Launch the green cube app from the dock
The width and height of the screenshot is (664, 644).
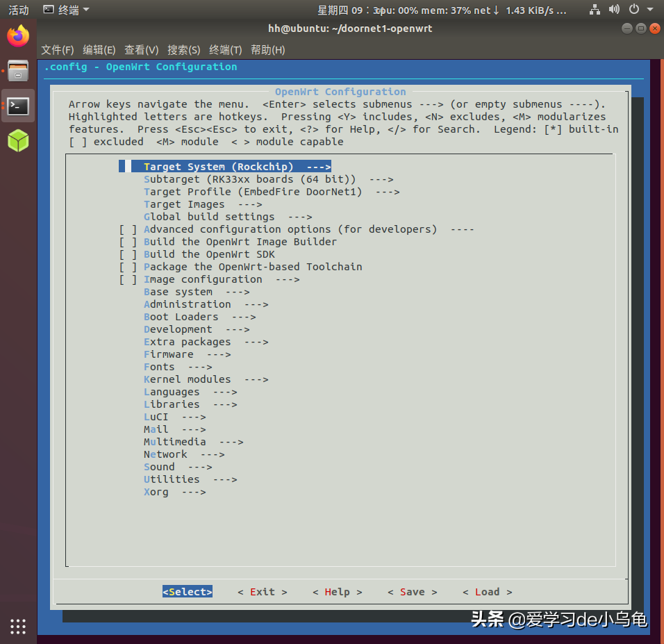pyautogui.click(x=17, y=141)
